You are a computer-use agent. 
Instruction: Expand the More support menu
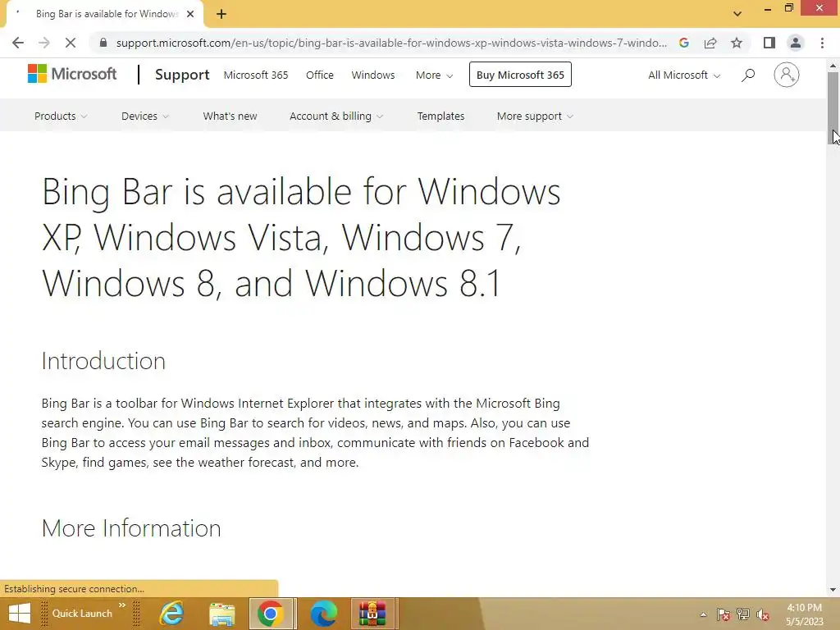coord(535,116)
